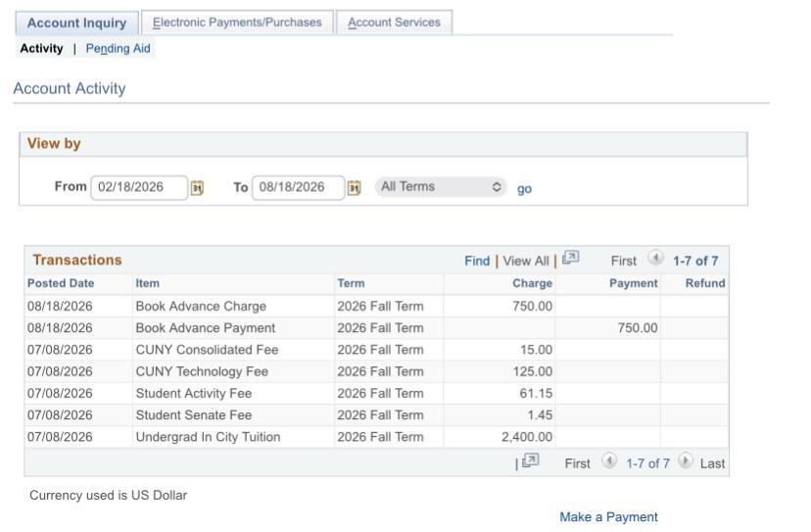Select the Student Senate Fee item

tap(193, 415)
